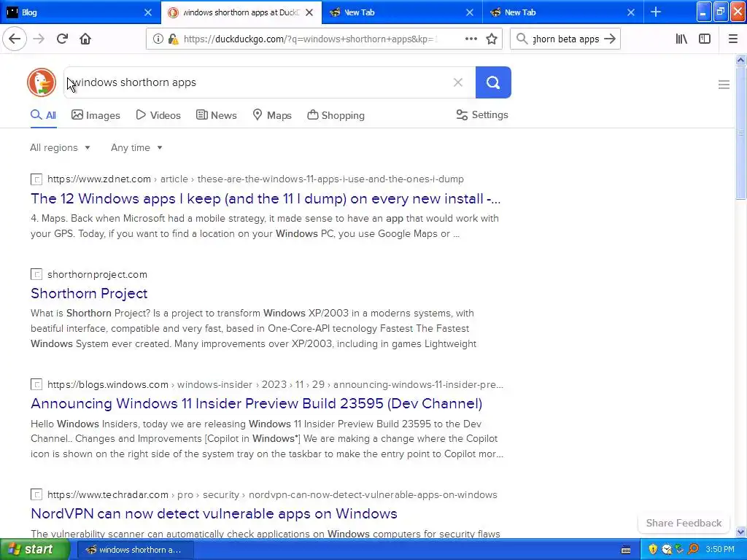Submit browser search box with arrow

pos(610,39)
